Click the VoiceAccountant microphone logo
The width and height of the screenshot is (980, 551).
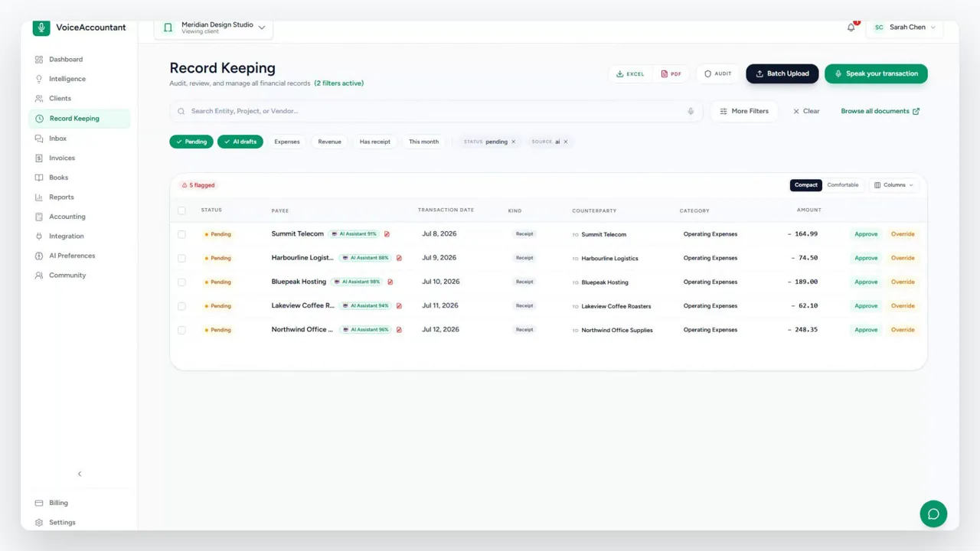(41, 28)
